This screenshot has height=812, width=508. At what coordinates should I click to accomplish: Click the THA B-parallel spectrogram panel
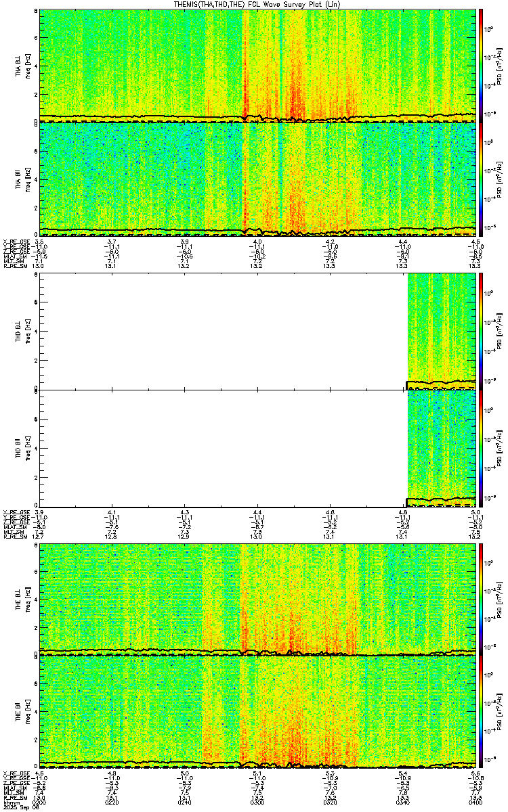[x=257, y=178]
